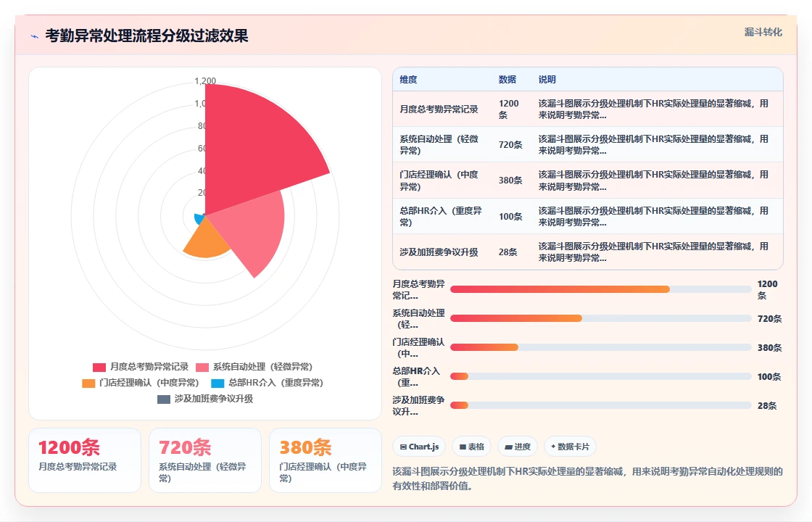This screenshot has height=522, width=812.
Task: Toggle the 门店经理确认 legend swatch
Action: (x=88, y=384)
